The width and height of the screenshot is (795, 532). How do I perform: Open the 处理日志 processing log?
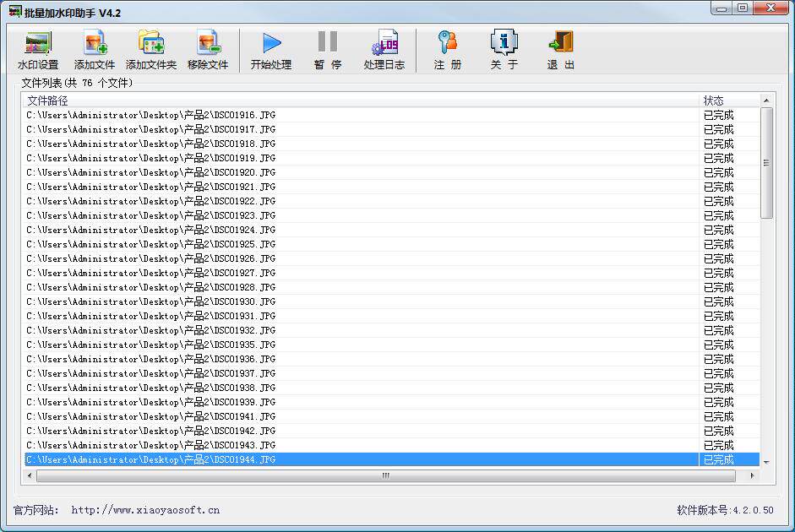384,50
